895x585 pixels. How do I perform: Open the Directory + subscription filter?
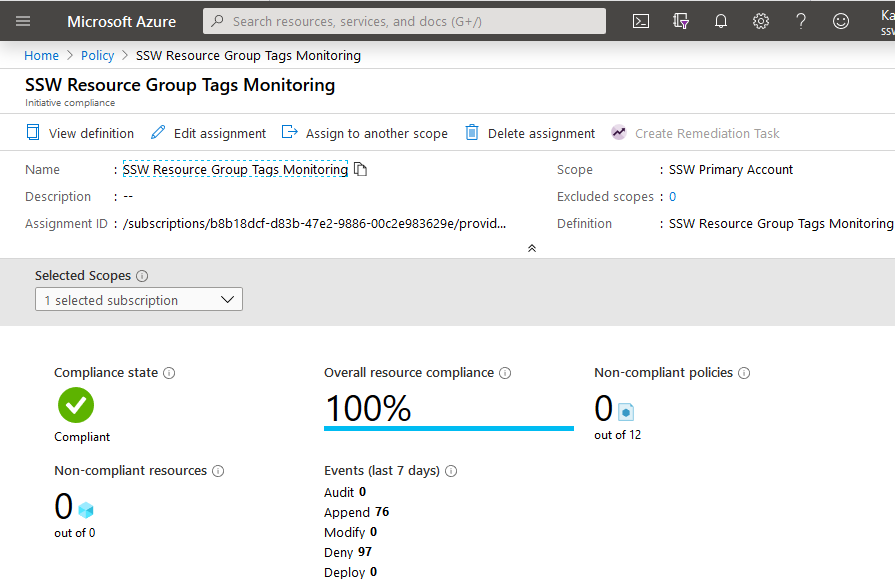[681, 21]
